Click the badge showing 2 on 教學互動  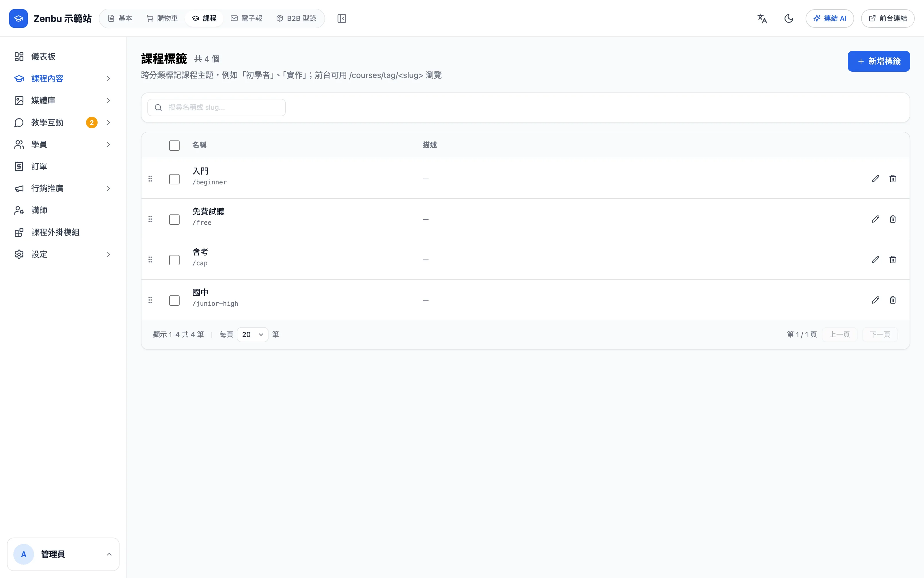coord(92,123)
